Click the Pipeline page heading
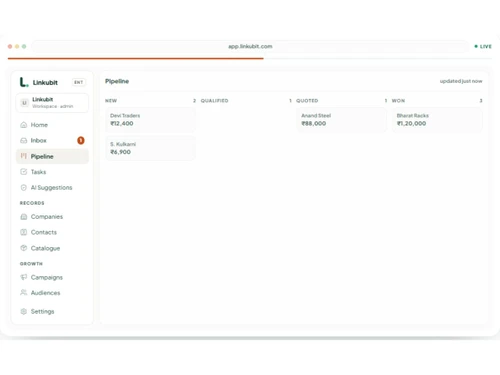The image size is (500, 375). pyautogui.click(x=117, y=81)
